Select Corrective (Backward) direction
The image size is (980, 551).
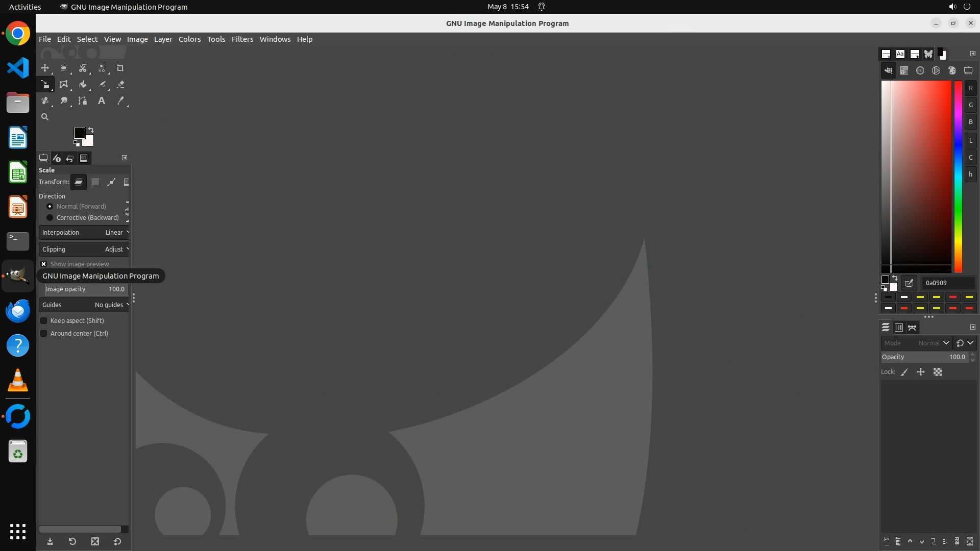pos(50,218)
